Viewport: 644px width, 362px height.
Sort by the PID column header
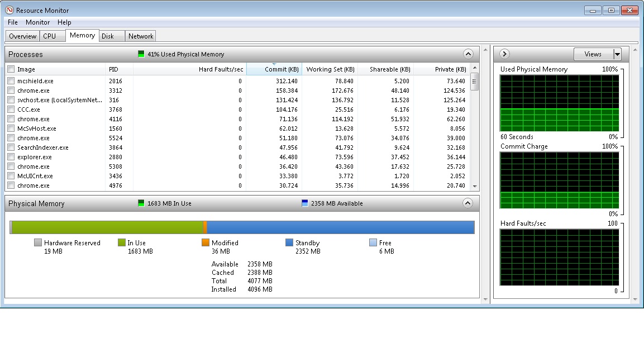(119, 69)
